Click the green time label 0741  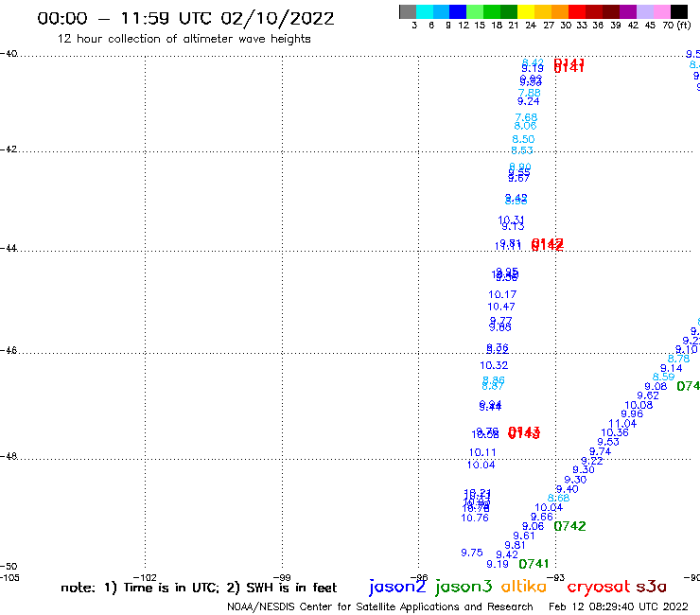pyautogui.click(x=534, y=564)
